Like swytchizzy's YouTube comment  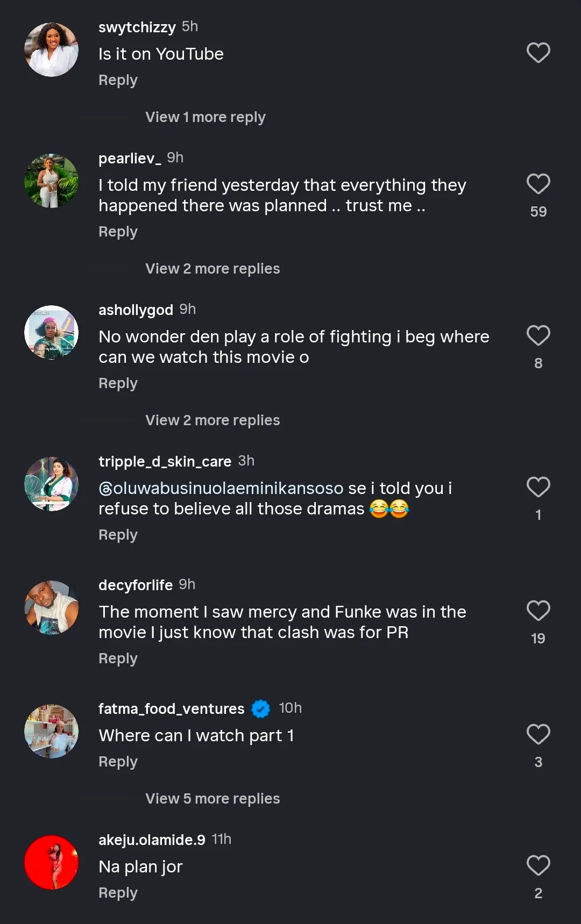(538, 53)
